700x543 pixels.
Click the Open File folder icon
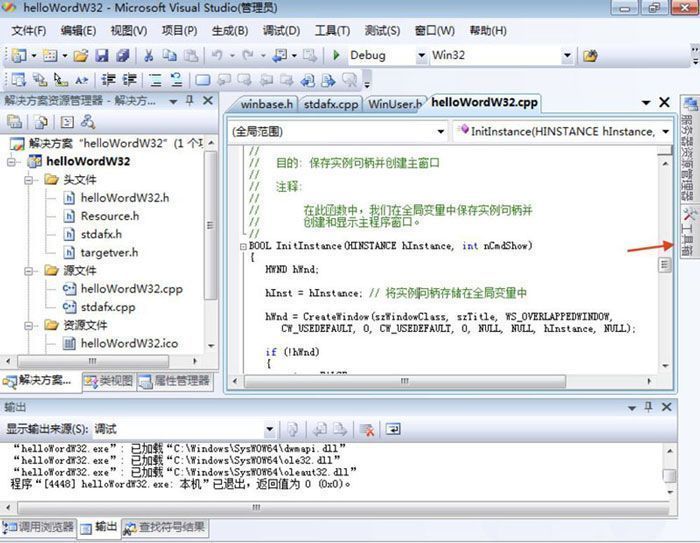click(81, 55)
